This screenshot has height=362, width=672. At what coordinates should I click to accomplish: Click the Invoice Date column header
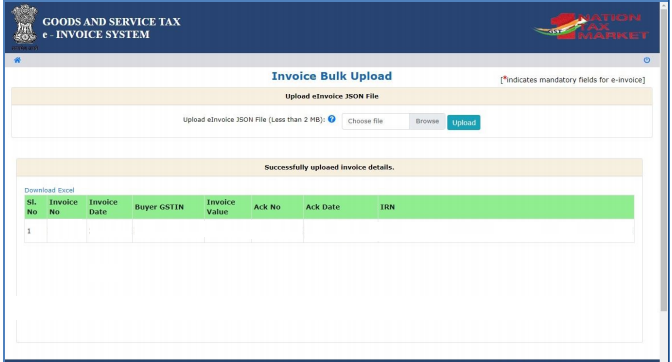coord(109,207)
